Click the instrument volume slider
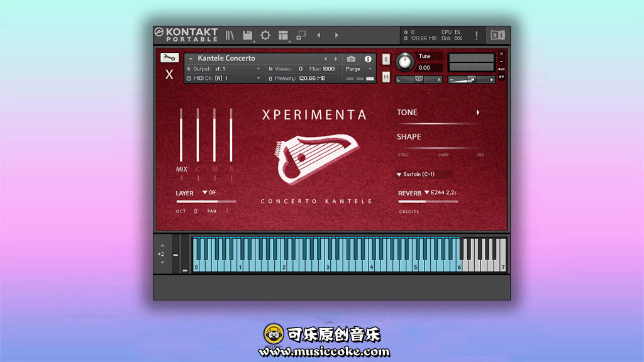 [x=472, y=80]
